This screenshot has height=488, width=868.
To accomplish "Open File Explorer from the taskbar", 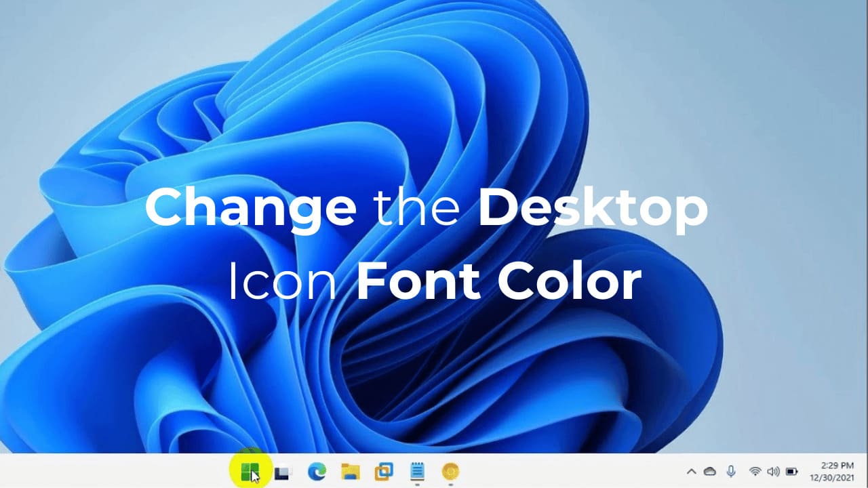I will pyautogui.click(x=350, y=470).
